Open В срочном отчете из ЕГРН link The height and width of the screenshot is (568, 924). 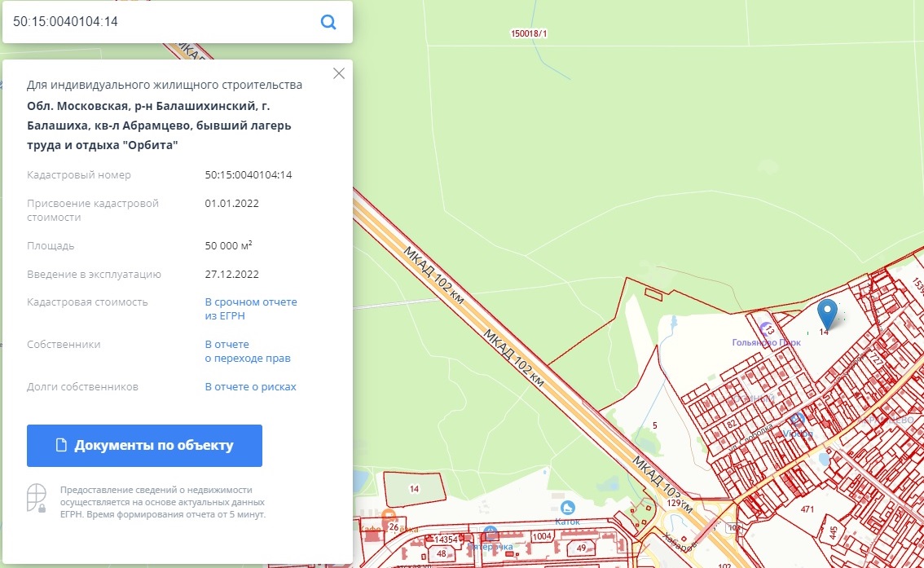[x=250, y=309]
